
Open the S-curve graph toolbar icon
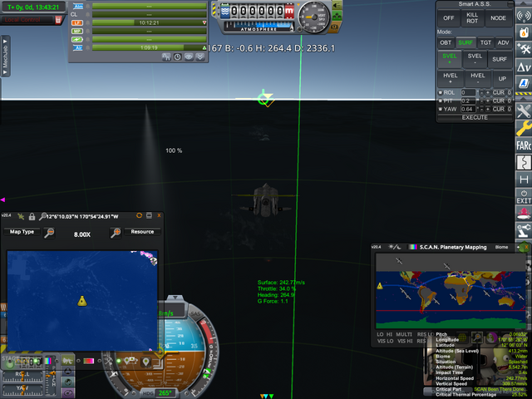click(x=524, y=163)
